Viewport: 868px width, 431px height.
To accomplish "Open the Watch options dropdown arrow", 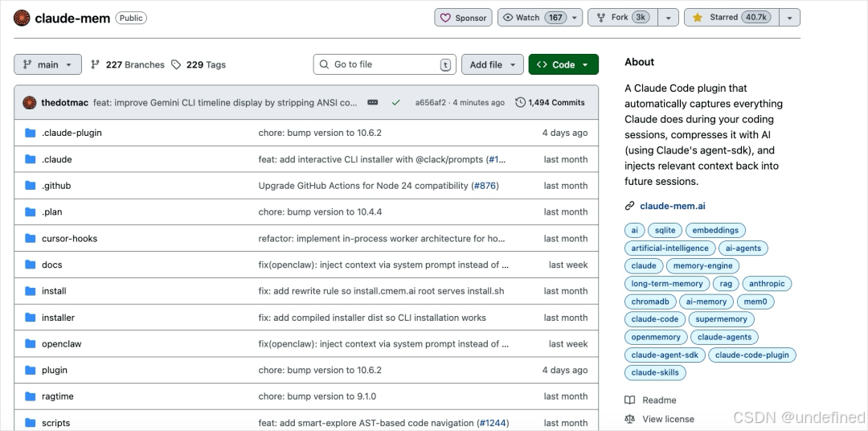I will tap(575, 18).
